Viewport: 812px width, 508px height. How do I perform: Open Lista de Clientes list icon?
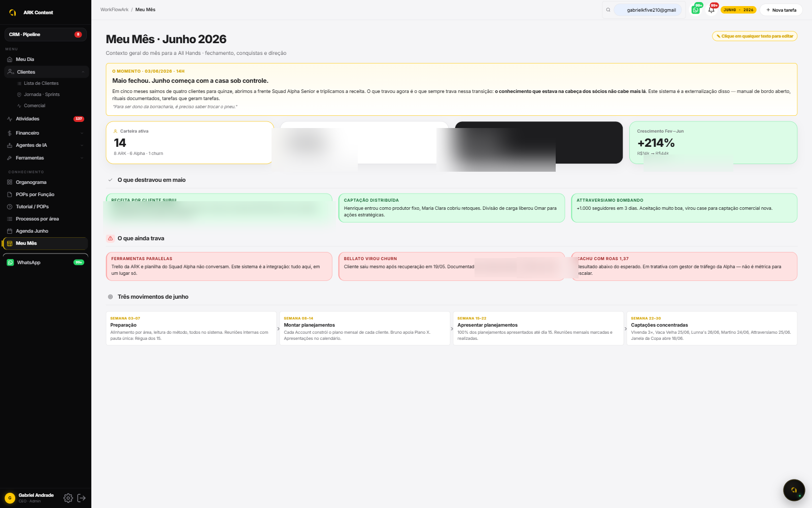[x=19, y=83]
